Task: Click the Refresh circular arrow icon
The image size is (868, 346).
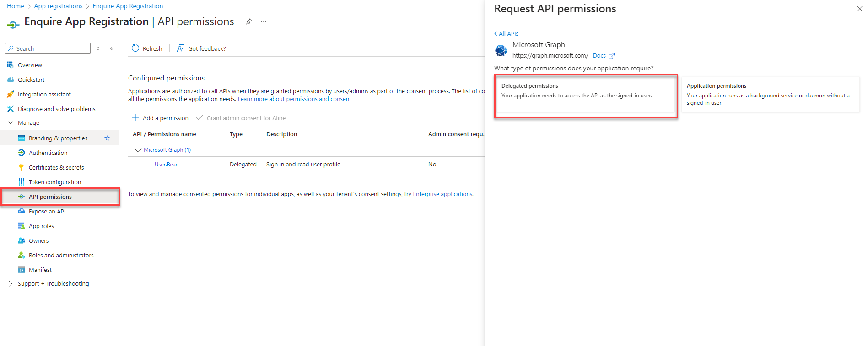Action: pos(135,48)
